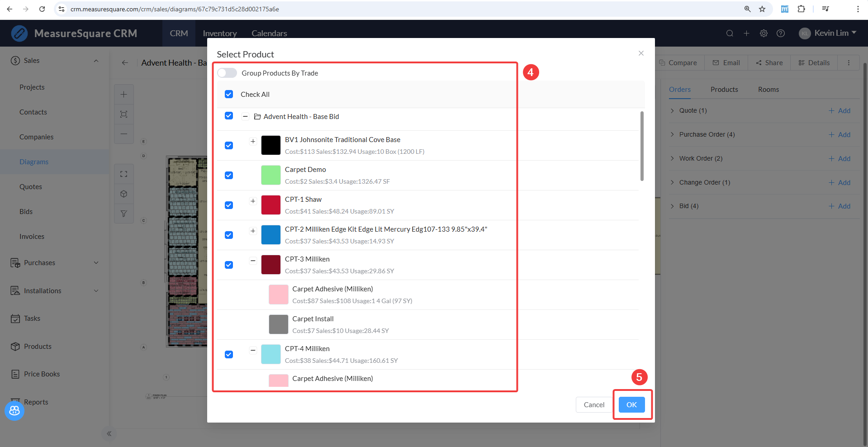Open the browser extensions puzzle icon

coord(802,9)
